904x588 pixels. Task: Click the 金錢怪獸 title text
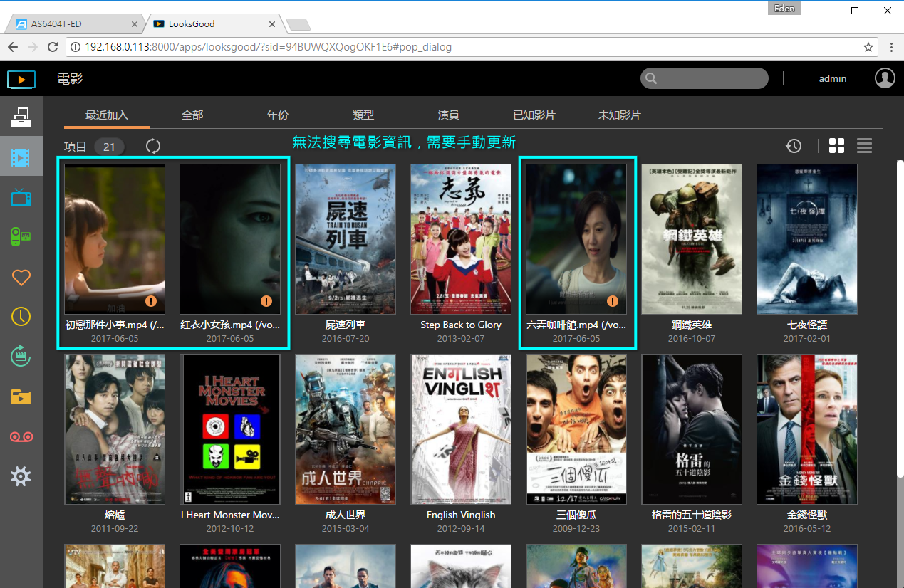click(x=807, y=515)
